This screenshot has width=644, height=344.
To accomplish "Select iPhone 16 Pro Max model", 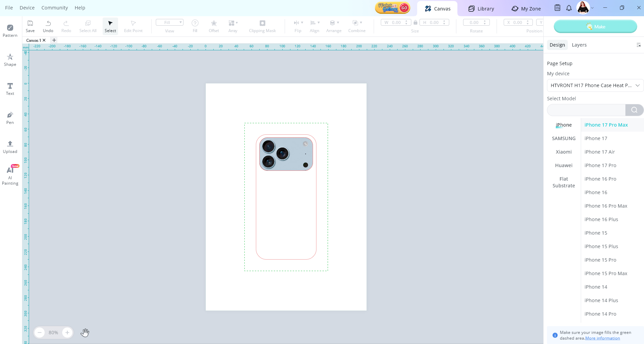I will [605, 206].
